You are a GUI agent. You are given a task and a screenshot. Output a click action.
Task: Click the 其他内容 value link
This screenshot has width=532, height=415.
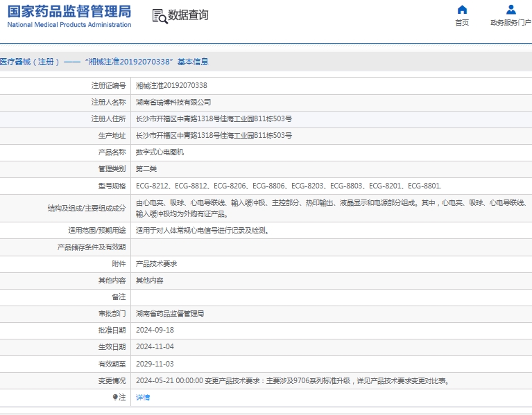[150, 280]
